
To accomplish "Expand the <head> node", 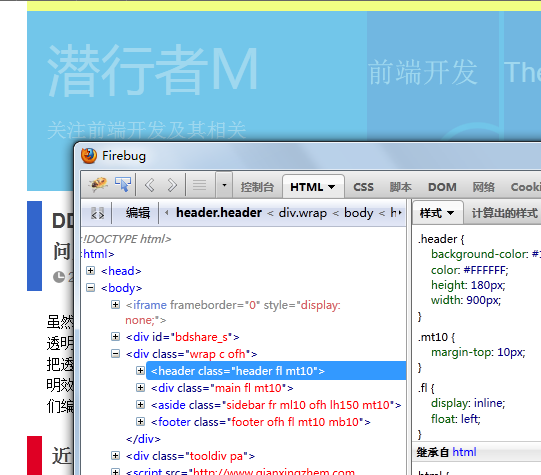I will tap(90, 270).
